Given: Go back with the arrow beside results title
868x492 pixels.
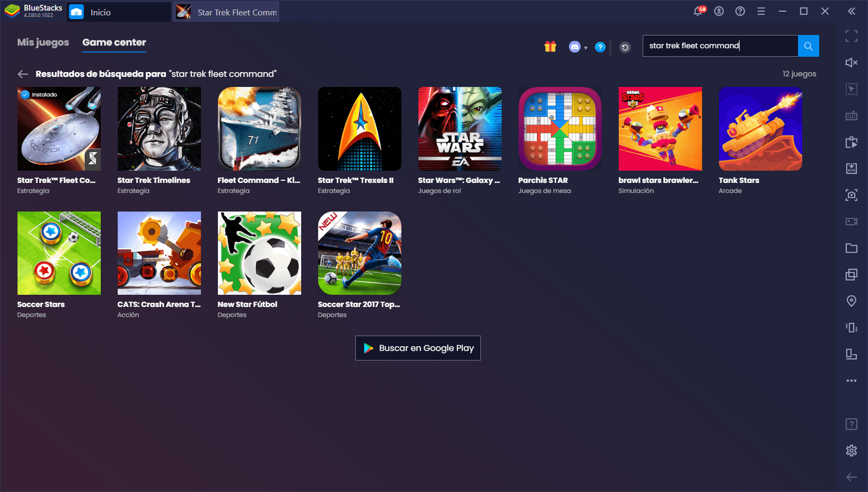Looking at the screenshot, I should [23, 74].
